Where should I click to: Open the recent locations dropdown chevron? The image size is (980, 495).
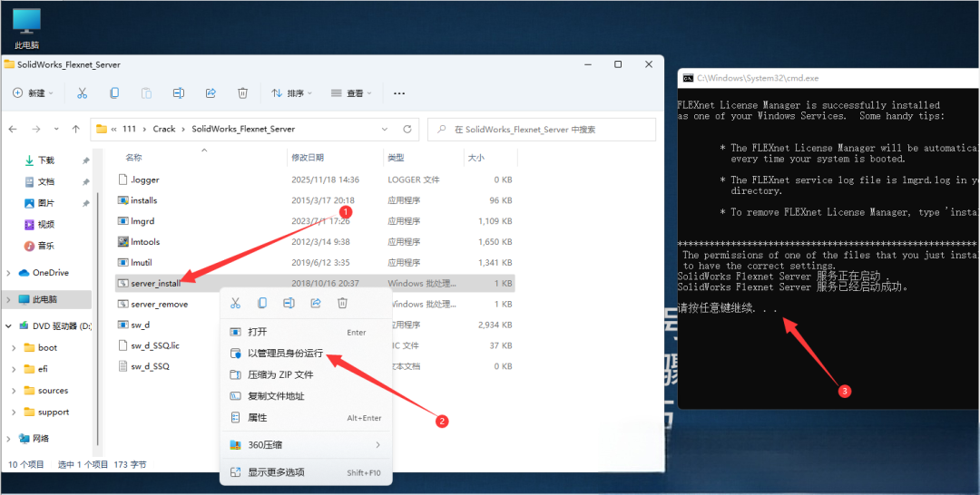[x=56, y=130]
